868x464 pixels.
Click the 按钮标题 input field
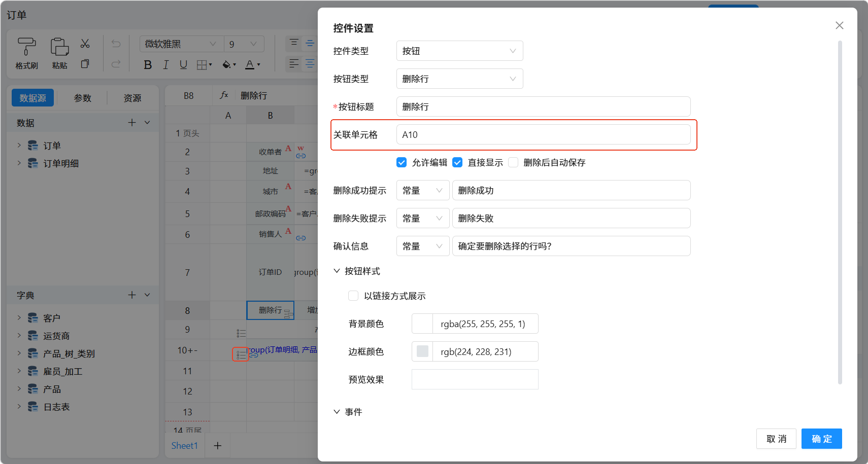coord(544,106)
